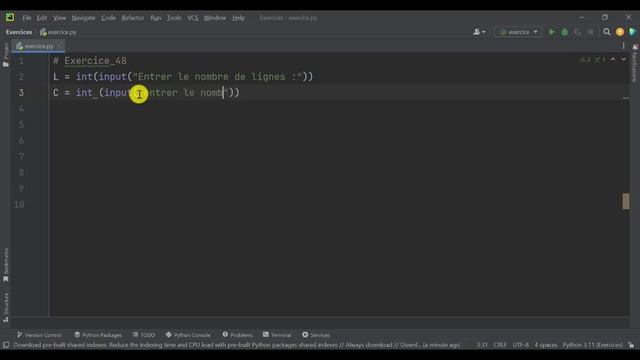
Task: Open the Notifications bell in right sidebar
Action: pos(635,48)
